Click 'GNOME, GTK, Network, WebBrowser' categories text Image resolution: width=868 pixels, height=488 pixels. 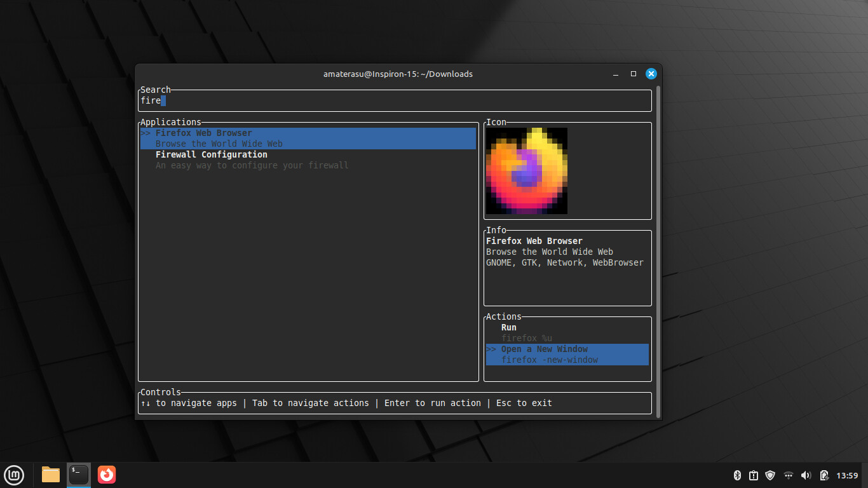coord(565,262)
